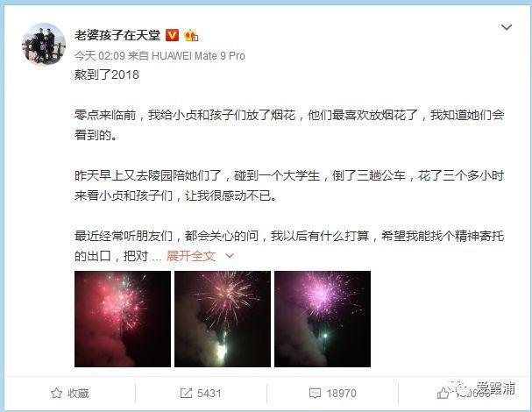Click the like count number
This screenshot has width=532, height=412.
click(473, 394)
